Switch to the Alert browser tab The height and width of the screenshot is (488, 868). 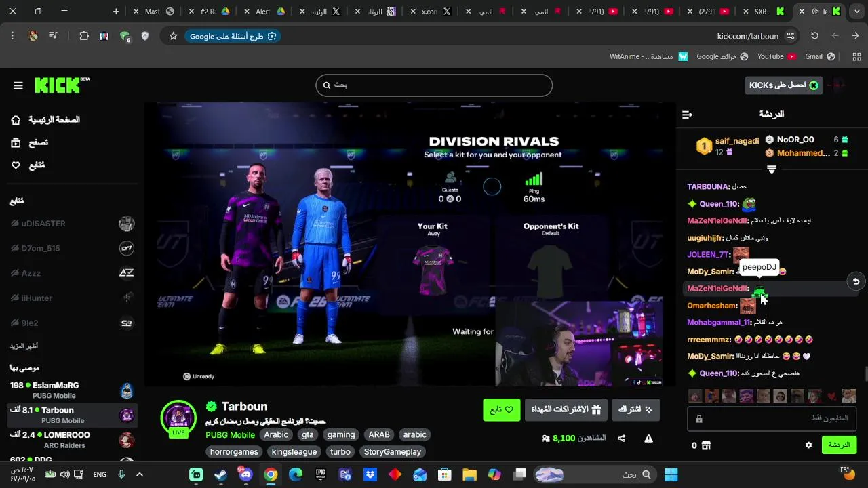270,12
